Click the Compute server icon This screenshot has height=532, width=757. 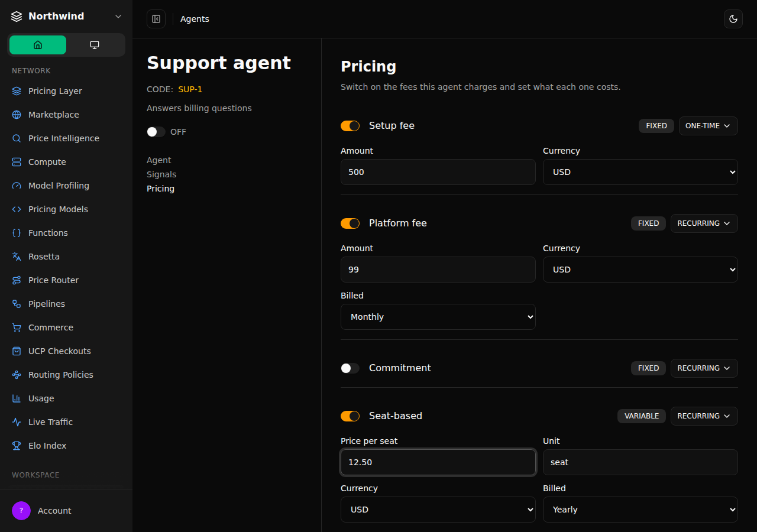pos(17,162)
